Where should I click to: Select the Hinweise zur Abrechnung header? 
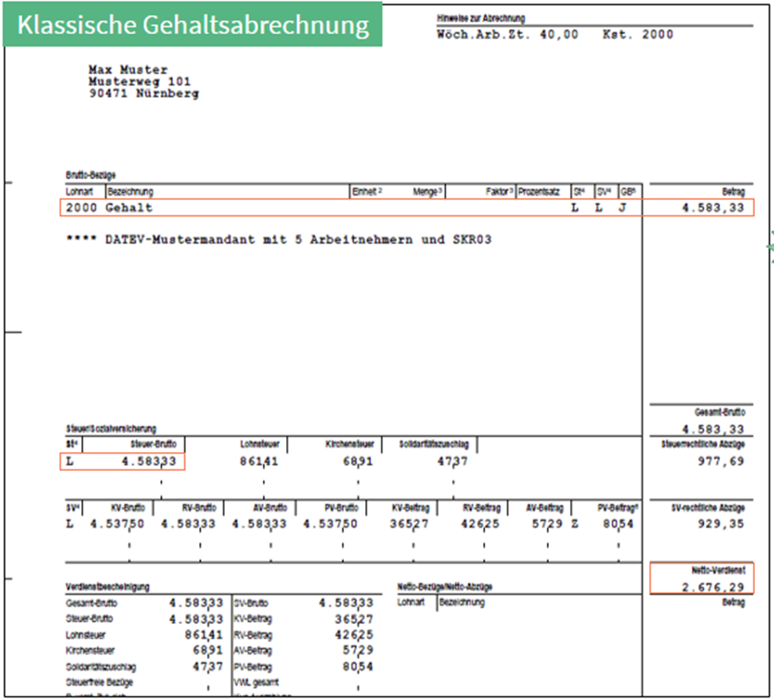pos(480,18)
